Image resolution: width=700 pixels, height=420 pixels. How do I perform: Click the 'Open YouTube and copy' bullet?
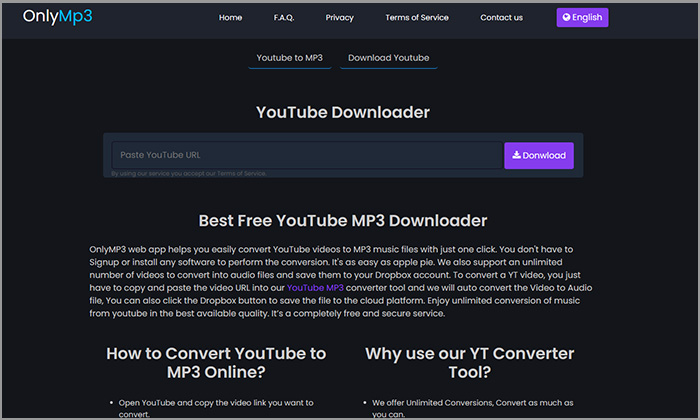[216, 408]
